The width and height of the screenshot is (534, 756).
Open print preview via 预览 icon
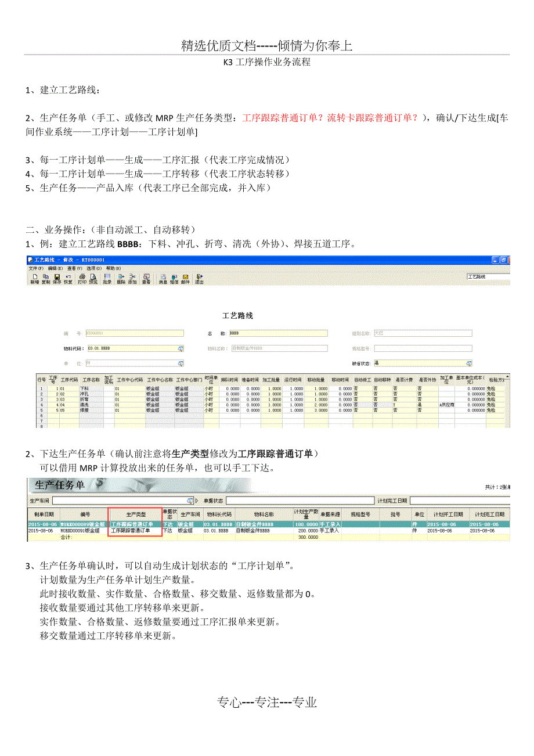[x=93, y=278]
